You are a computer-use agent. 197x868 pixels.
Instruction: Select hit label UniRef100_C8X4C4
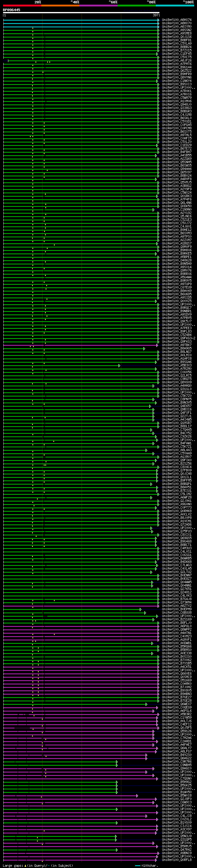(176, 467)
